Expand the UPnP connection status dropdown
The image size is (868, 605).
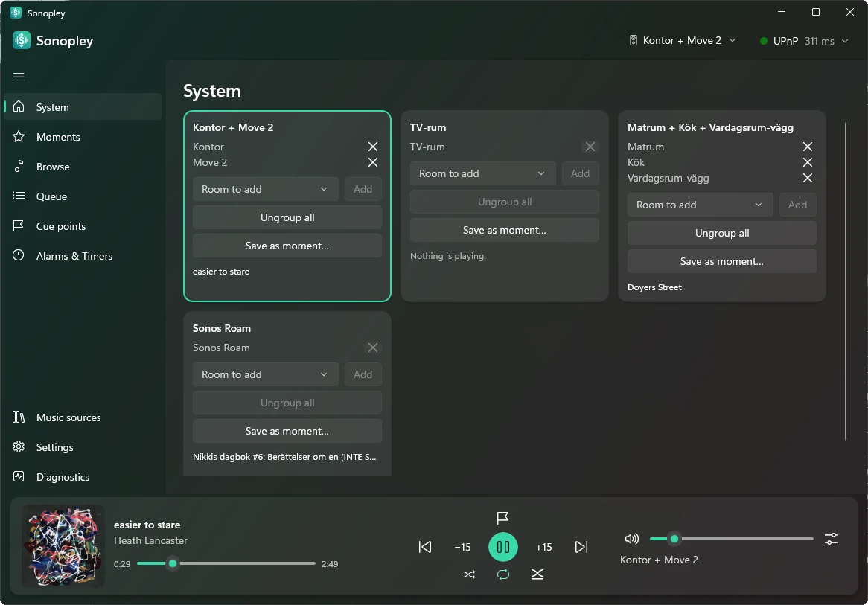[804, 41]
